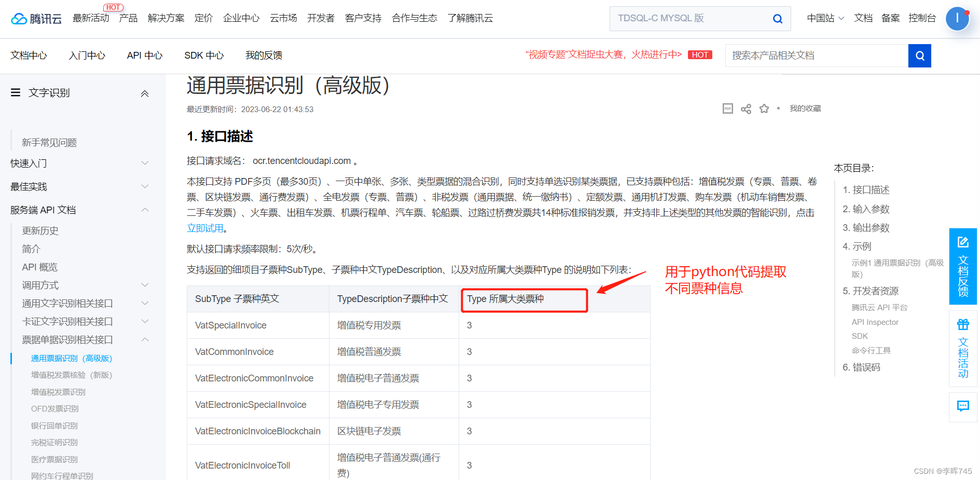
Task: Open the 文档活动 gift panel
Action: click(x=963, y=349)
